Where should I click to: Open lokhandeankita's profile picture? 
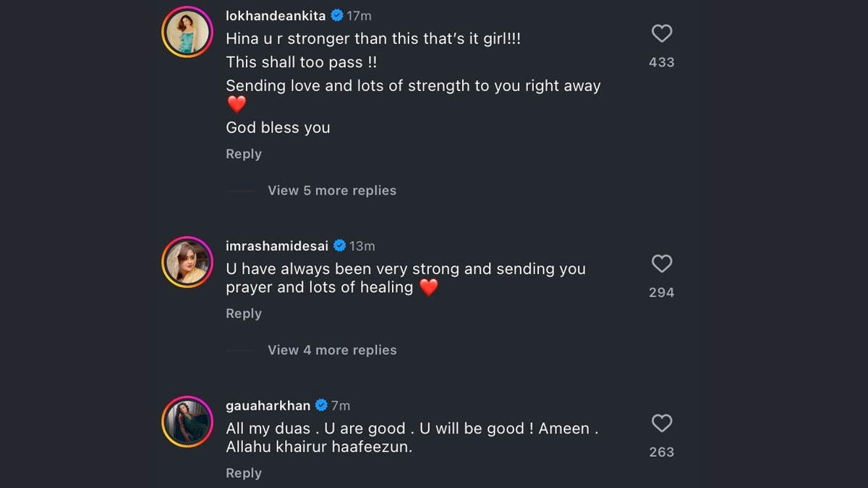tap(187, 33)
